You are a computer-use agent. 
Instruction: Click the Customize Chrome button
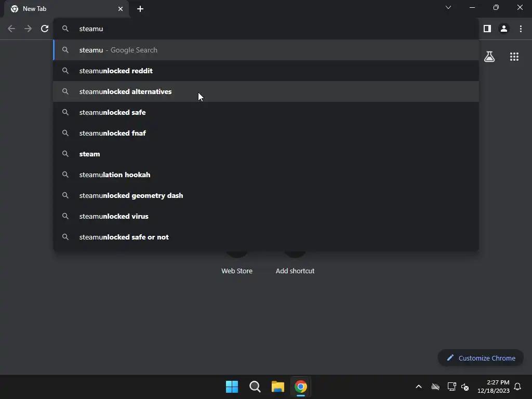pos(481,358)
